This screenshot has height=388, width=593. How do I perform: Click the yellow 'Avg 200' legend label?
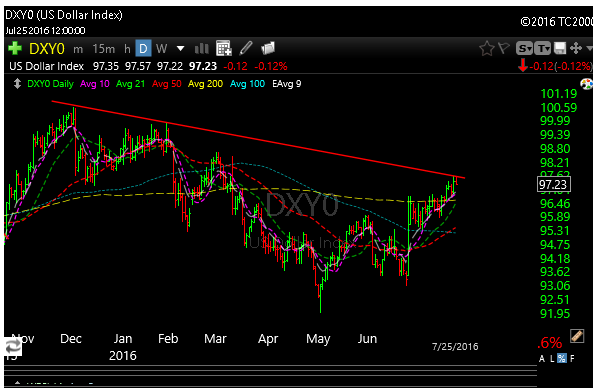(205, 84)
